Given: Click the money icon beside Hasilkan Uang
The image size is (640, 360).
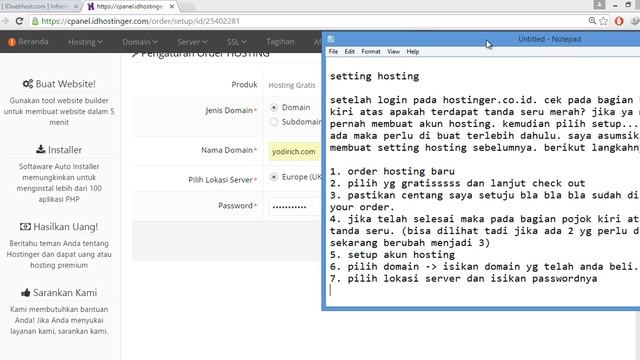Looking at the screenshot, I should pyautogui.click(x=25, y=227).
